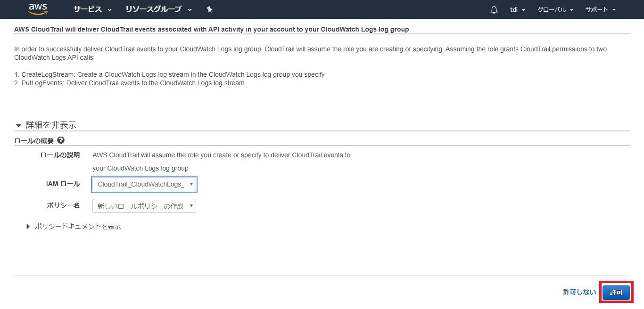Open the tdi account dropdown

point(518,9)
